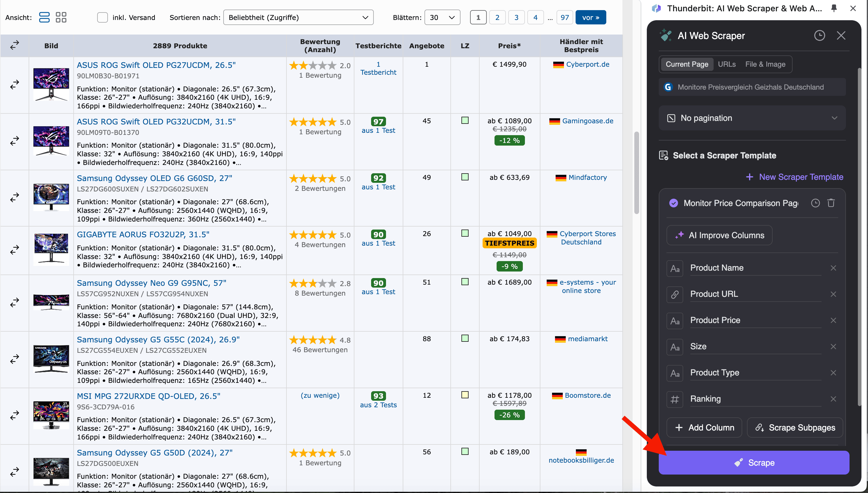The width and height of the screenshot is (868, 493).
Task: Select the Monitor Price Comparison template radio
Action: 673,203
